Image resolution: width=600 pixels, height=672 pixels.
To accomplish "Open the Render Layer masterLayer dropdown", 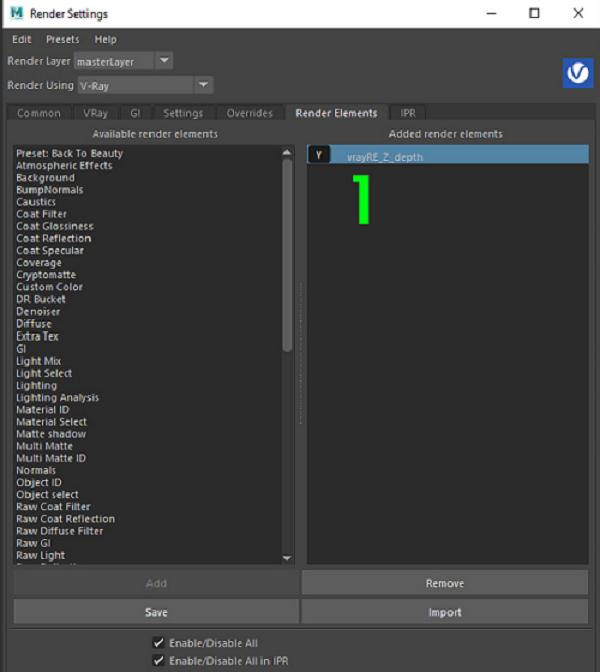I will (x=124, y=61).
